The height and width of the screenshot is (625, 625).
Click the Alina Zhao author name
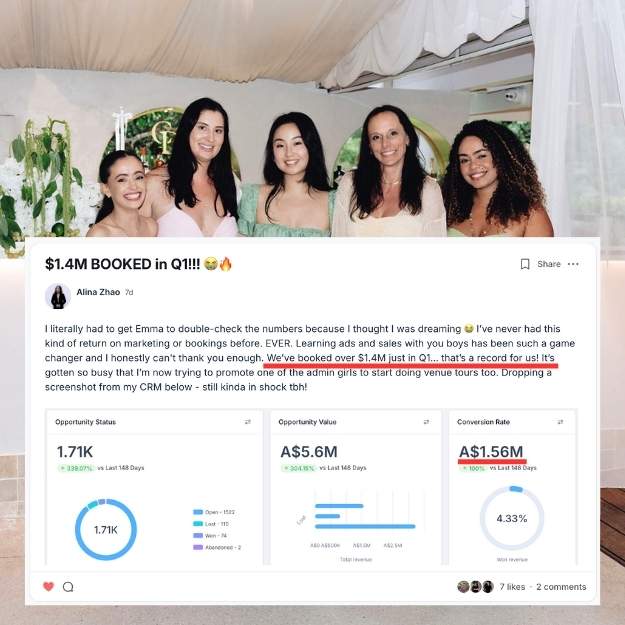(98, 292)
